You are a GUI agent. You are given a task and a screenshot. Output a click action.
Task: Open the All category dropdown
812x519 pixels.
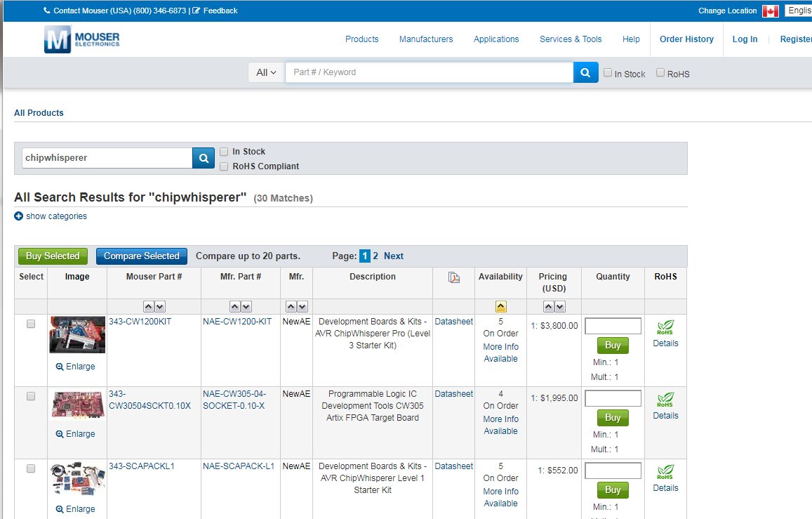pos(267,72)
